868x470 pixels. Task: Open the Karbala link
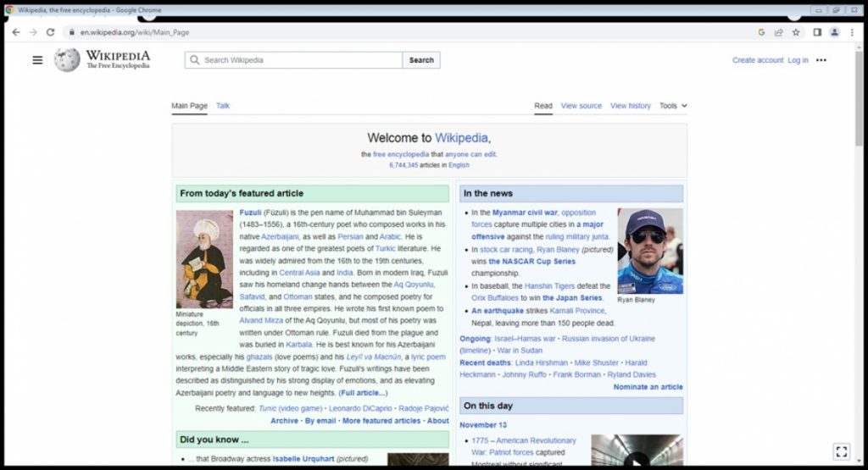pyautogui.click(x=299, y=345)
